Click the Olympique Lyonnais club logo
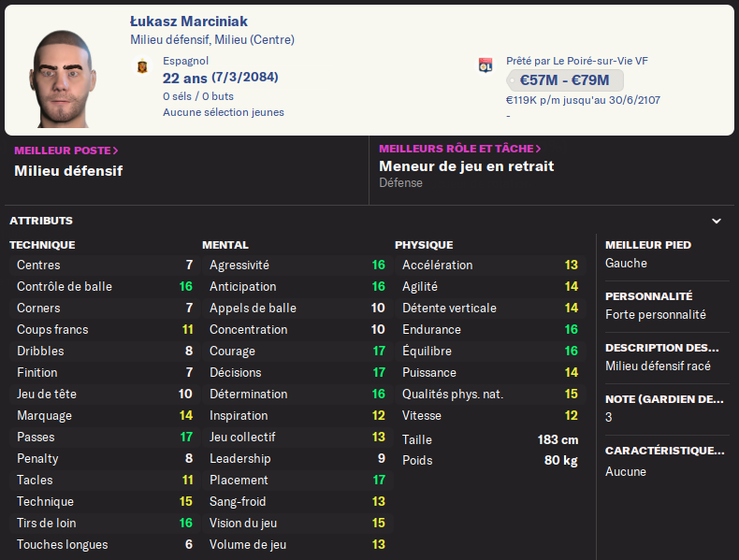The image size is (739, 560). pyautogui.click(x=485, y=65)
